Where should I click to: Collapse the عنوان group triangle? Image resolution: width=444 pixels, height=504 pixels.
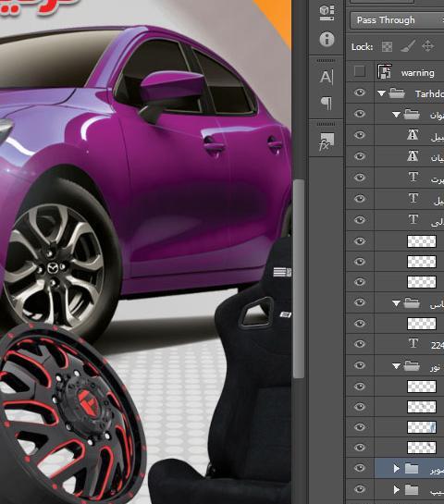click(x=397, y=115)
